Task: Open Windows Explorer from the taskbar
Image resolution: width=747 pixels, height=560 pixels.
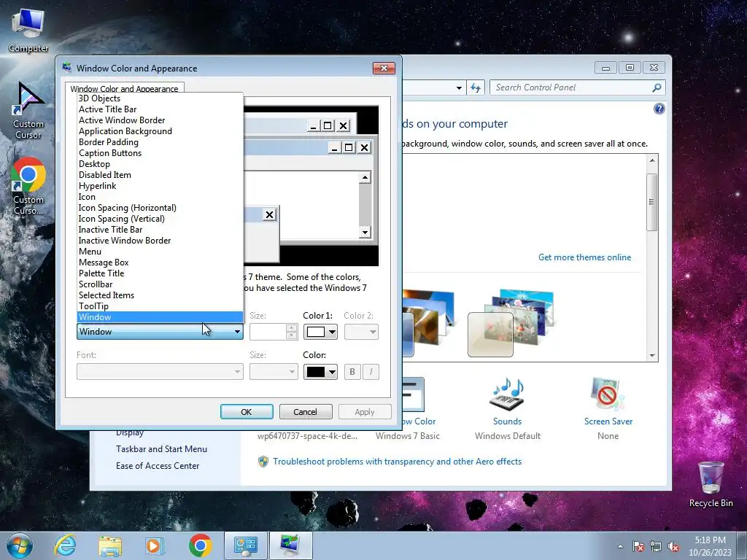Action: coord(110,545)
